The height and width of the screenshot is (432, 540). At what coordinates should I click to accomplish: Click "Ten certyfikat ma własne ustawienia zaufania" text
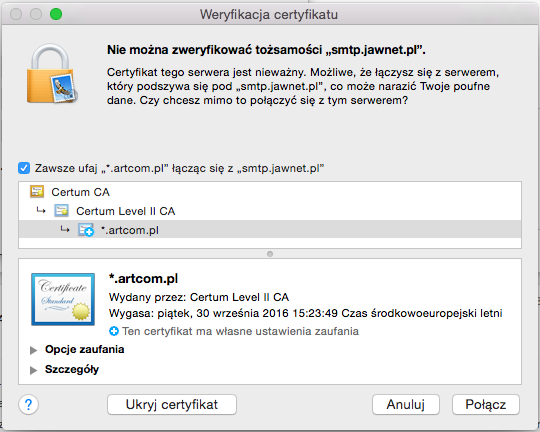[x=240, y=331]
